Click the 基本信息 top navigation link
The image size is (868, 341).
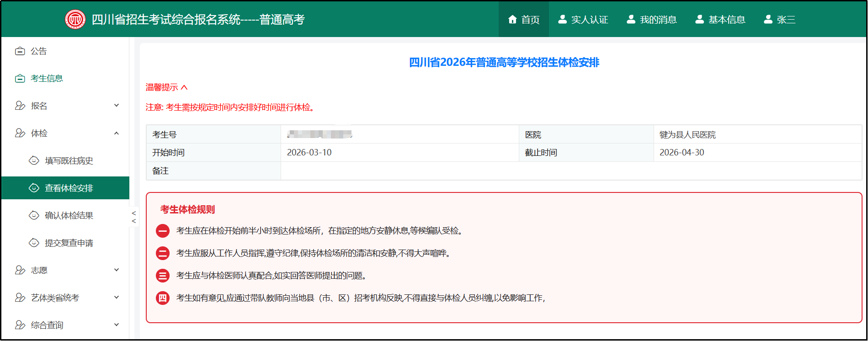pyautogui.click(x=726, y=20)
